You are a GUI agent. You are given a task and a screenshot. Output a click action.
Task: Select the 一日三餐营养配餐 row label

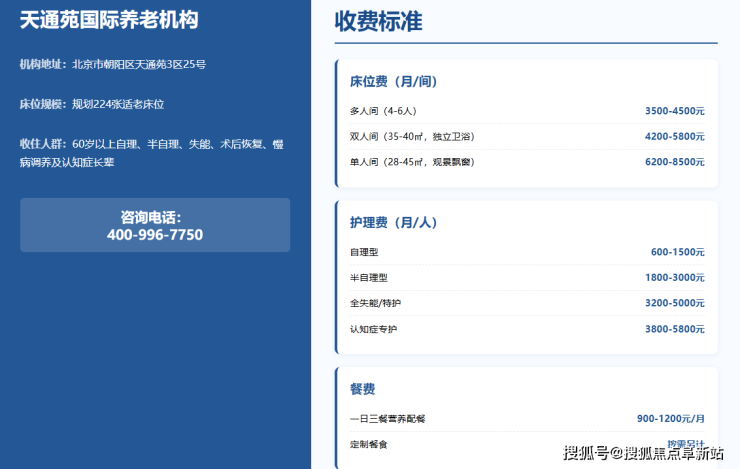tap(387, 419)
